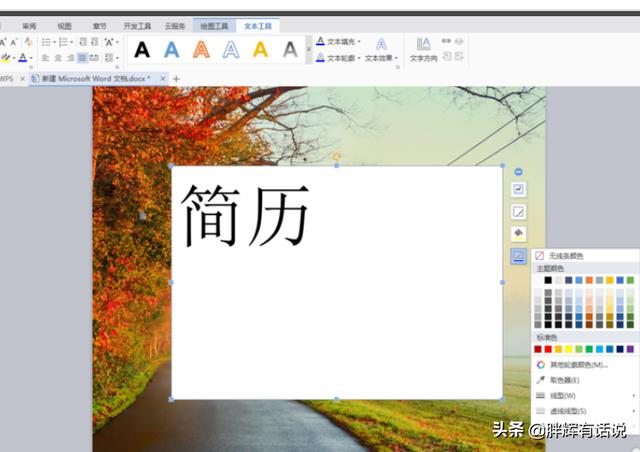Open 其他轮廓颜色(M) more outline colors
The height and width of the screenshot is (452, 640).
[584, 365]
